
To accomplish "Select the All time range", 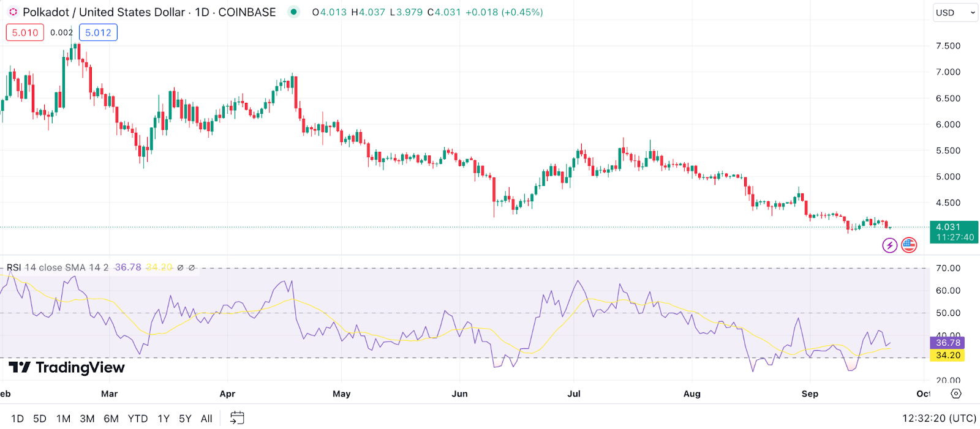I will pos(206,419).
